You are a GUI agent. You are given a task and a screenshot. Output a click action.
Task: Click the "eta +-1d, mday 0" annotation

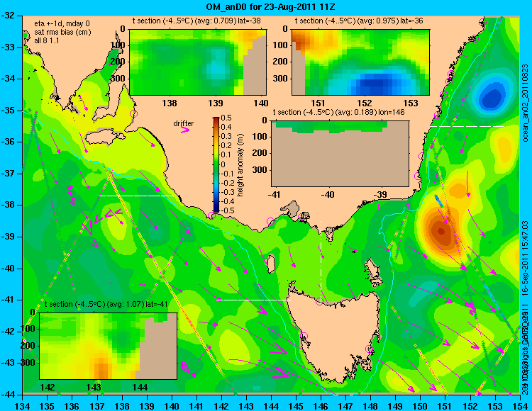(62, 24)
